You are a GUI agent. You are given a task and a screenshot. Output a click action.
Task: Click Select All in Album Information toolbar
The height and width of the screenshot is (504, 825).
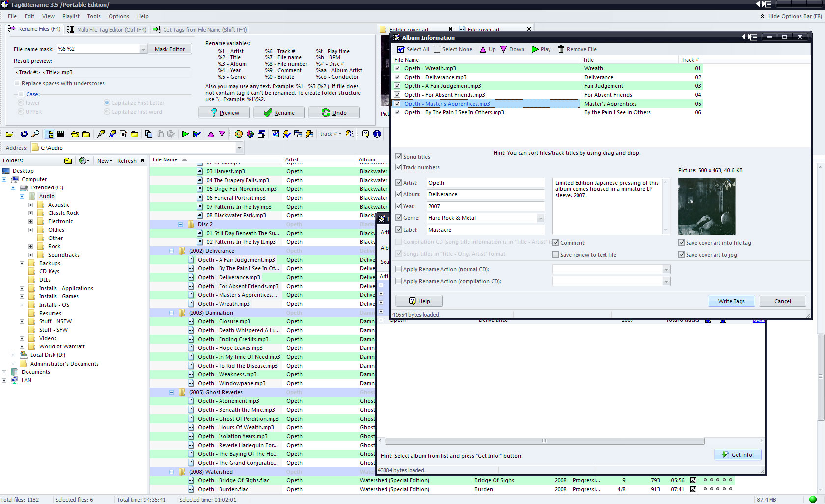click(x=413, y=49)
